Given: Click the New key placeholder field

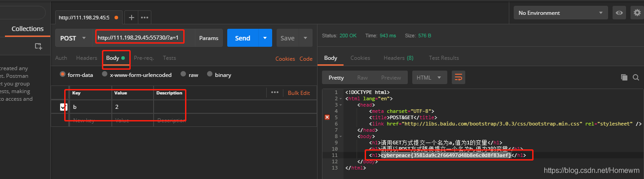Looking at the screenshot, I should (x=90, y=121).
